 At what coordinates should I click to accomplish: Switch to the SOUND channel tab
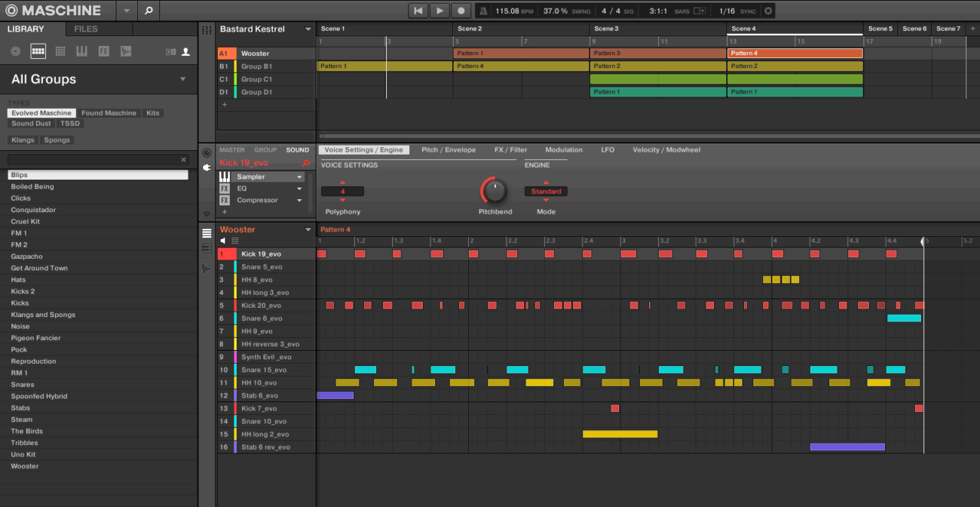coord(298,150)
